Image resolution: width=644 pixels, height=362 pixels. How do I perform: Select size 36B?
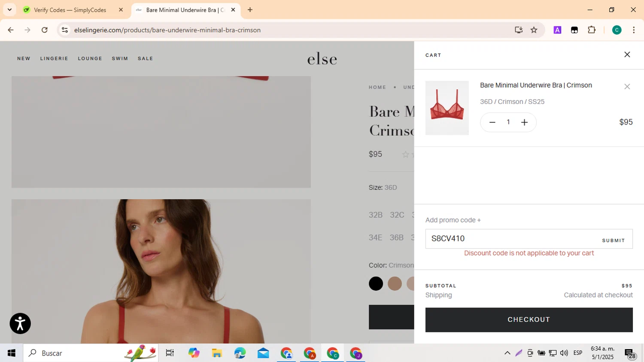tap(397, 237)
